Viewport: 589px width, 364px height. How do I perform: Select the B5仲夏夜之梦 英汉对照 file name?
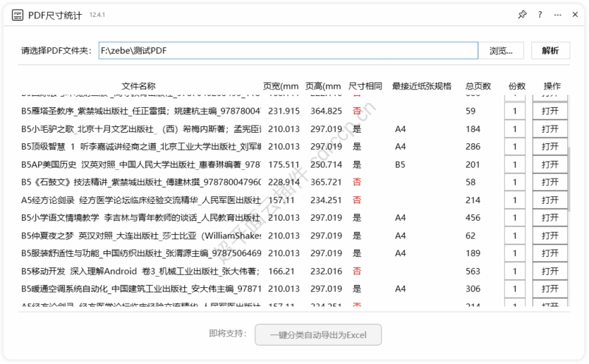(141, 236)
